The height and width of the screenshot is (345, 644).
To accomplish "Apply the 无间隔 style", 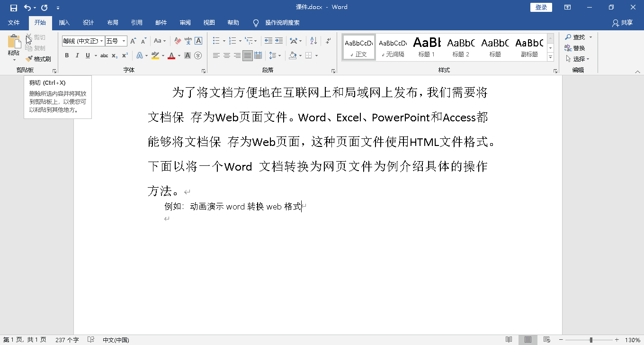I will tap(393, 47).
